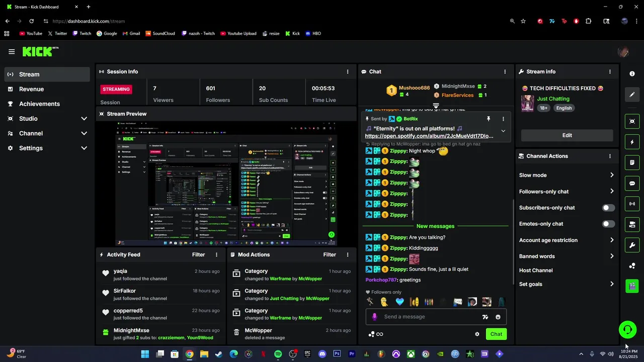
Task: Open the Spotify link in pinned message
Action: tap(429, 136)
